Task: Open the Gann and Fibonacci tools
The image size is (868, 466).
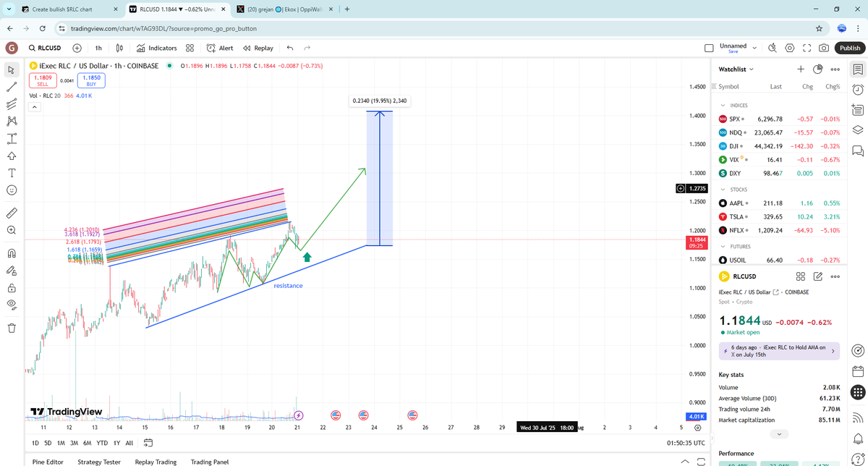Action: point(12,103)
